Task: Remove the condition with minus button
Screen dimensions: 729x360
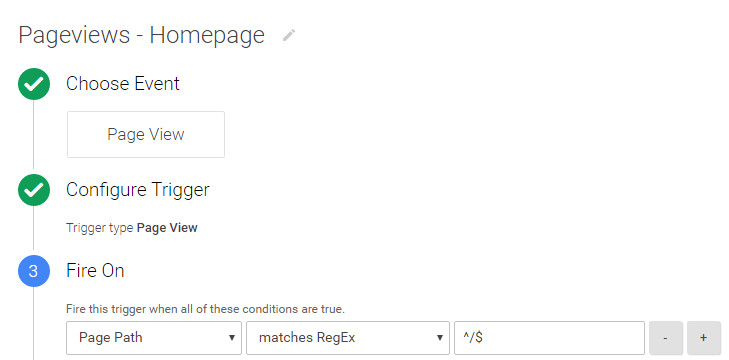Action: pyautogui.click(x=666, y=338)
